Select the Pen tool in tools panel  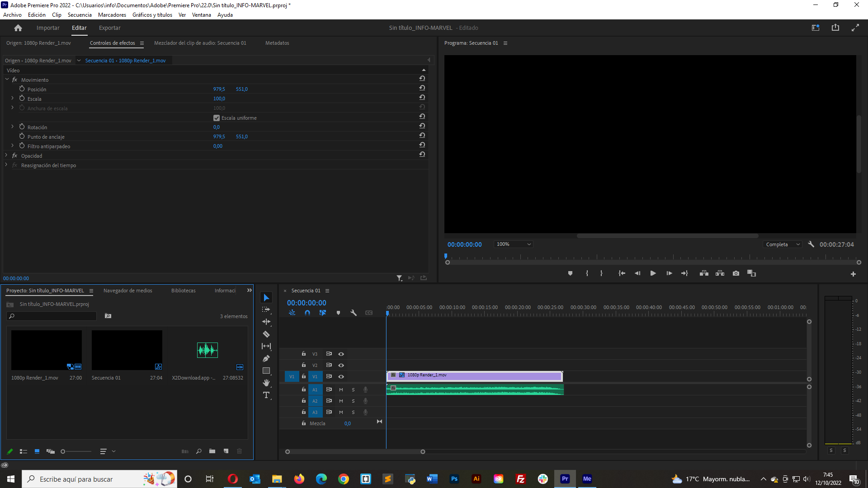pos(266,358)
